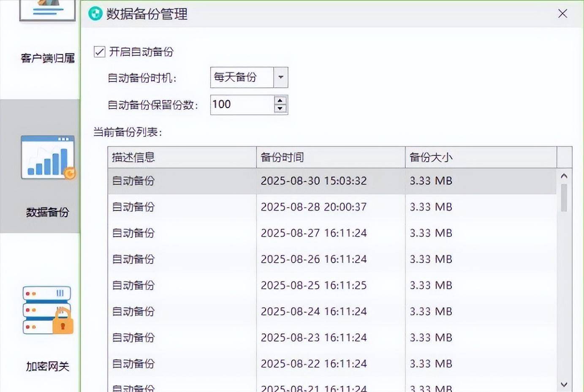Sort by the 备份时间 column header
Viewport: 584px width, 392px height.
(x=331, y=157)
